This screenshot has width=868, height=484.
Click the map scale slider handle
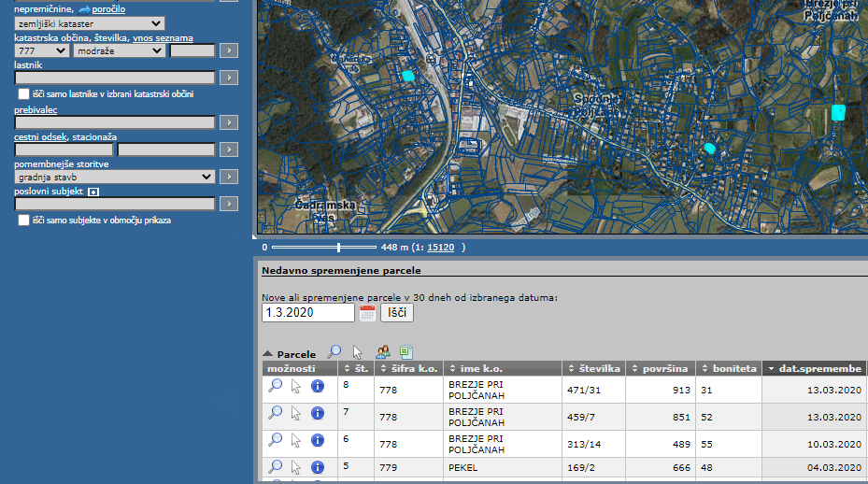[338, 248]
